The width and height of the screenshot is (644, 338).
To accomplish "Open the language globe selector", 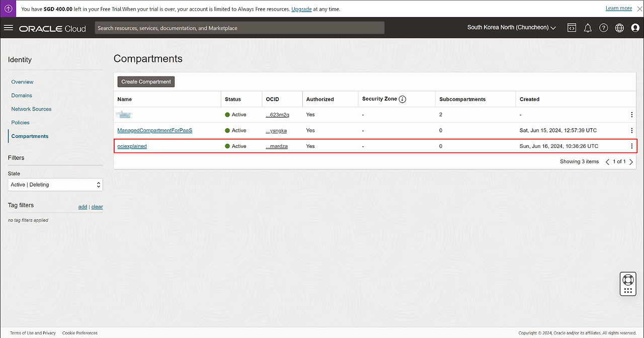I will coord(619,28).
